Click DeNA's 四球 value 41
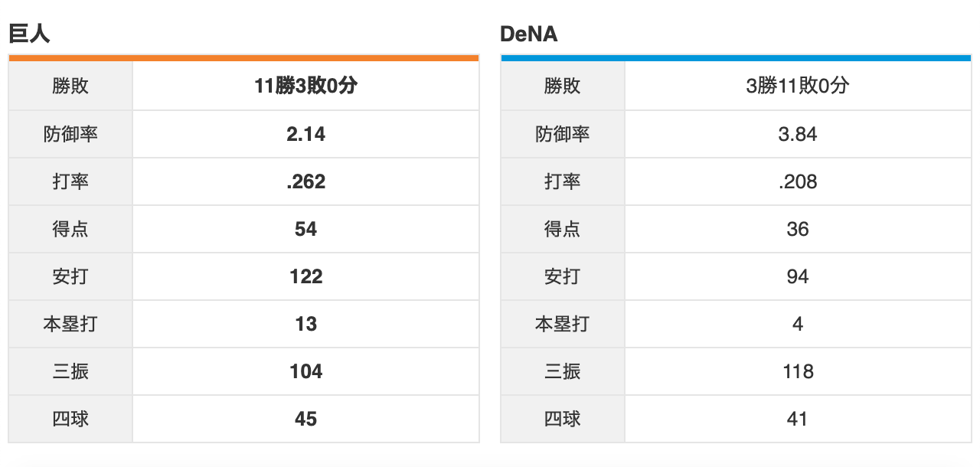Image resolution: width=980 pixels, height=467 pixels. [798, 419]
